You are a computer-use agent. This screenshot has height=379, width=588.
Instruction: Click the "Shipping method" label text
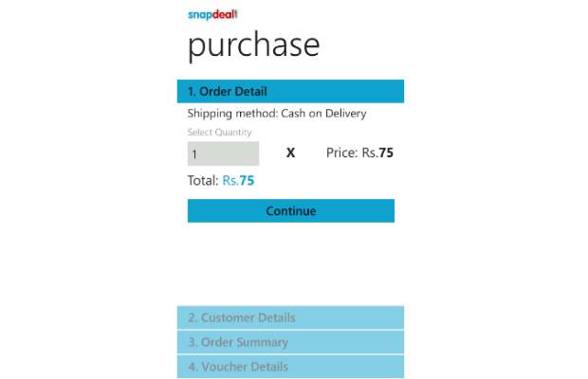(232, 114)
